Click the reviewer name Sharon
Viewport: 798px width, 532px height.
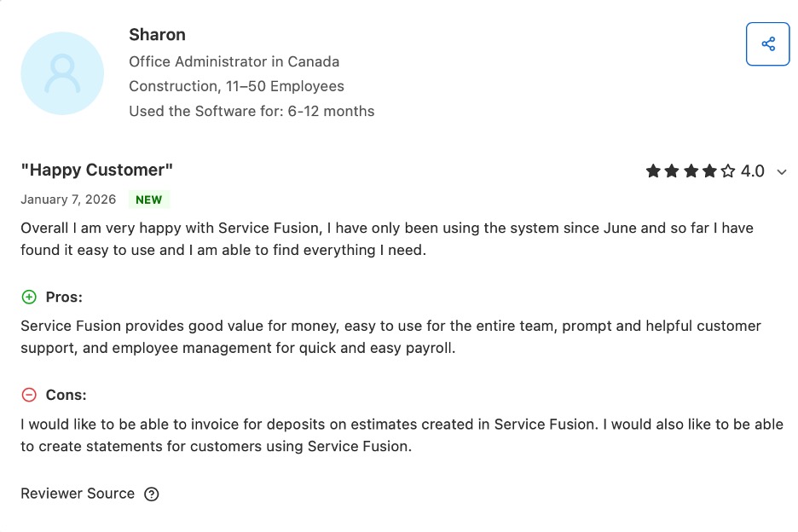pyautogui.click(x=157, y=35)
